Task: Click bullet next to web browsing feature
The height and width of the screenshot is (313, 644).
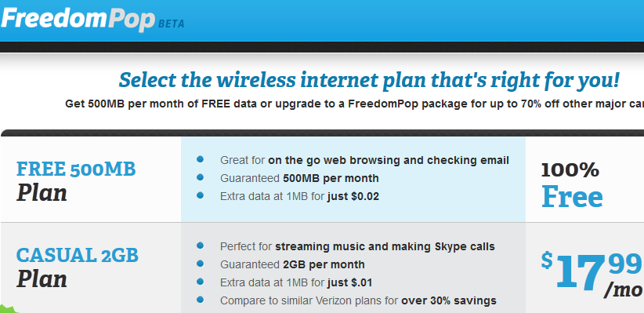Action: click(x=200, y=159)
